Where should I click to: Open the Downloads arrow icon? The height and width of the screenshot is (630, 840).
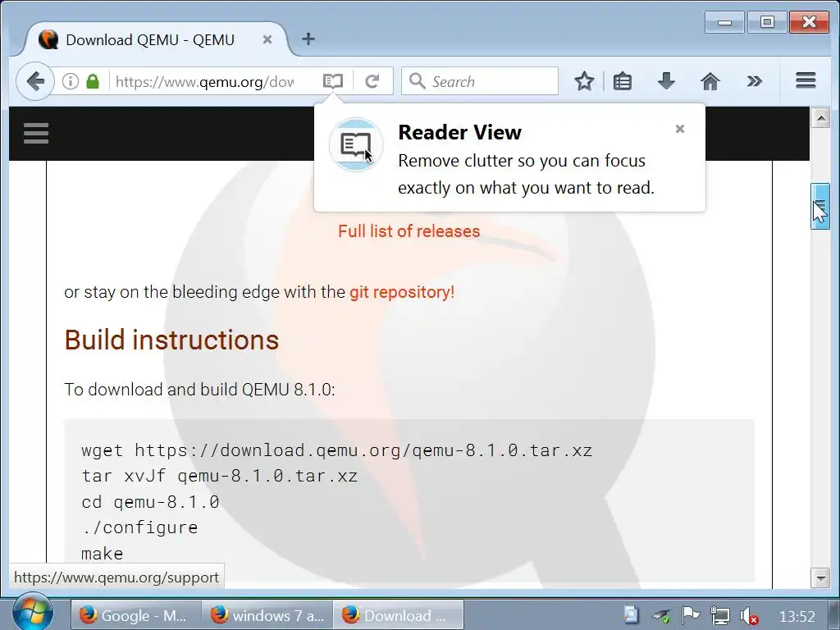(666, 81)
